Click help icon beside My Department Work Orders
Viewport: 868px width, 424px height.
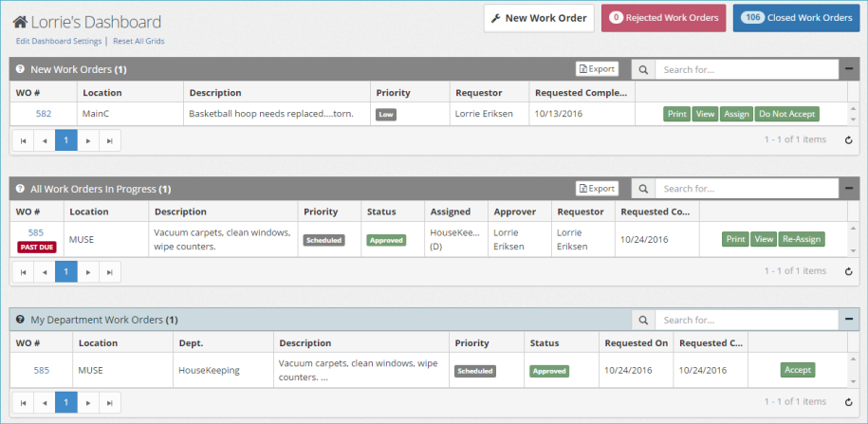[20, 320]
